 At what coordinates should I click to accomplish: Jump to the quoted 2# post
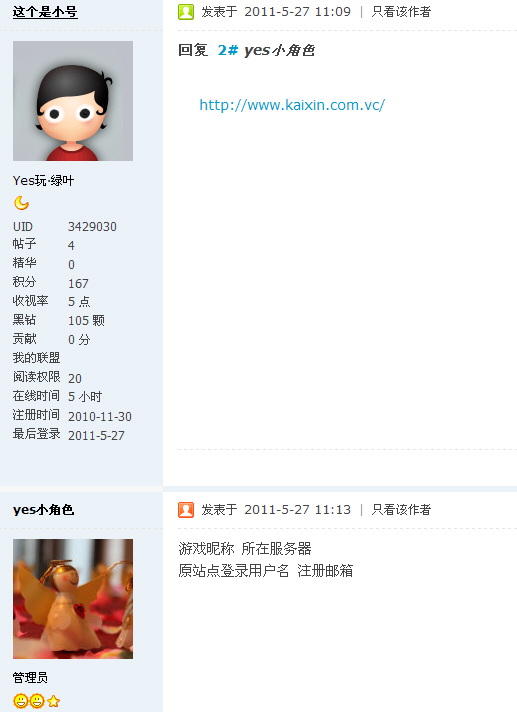coord(227,50)
